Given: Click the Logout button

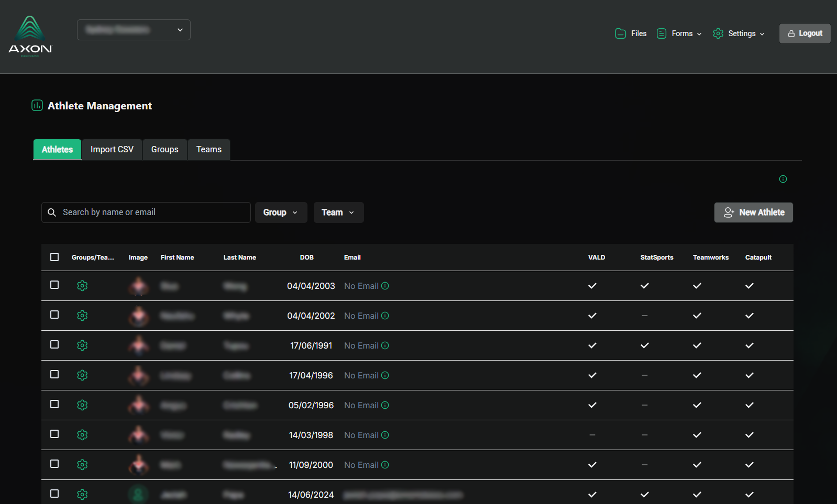Looking at the screenshot, I should tap(805, 33).
